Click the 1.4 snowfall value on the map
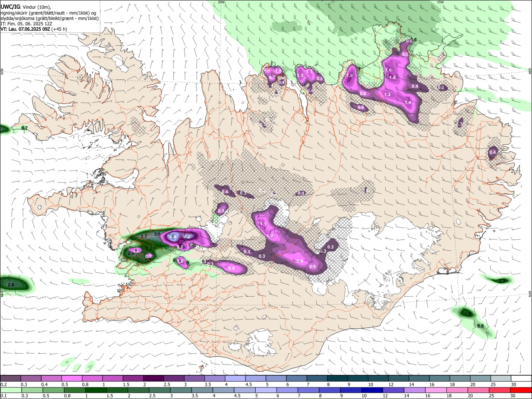The width and height of the screenshot is (532, 399). pyautogui.click(x=408, y=102)
